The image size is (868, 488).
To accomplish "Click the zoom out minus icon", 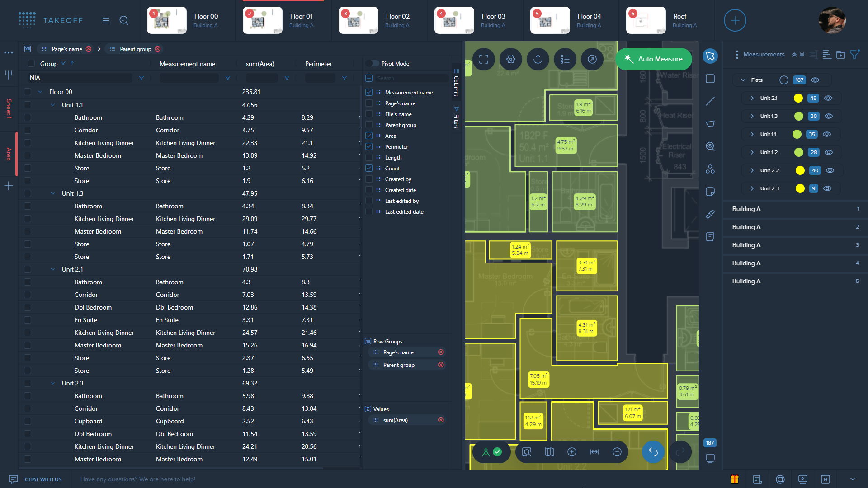I will click(617, 452).
